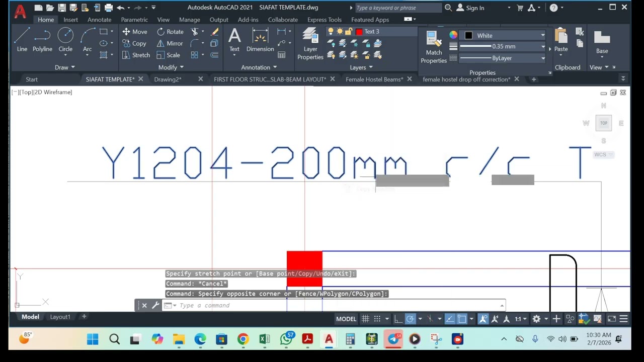Toggle the Text 3 layer lock
The image size is (644, 362).
(x=348, y=32)
